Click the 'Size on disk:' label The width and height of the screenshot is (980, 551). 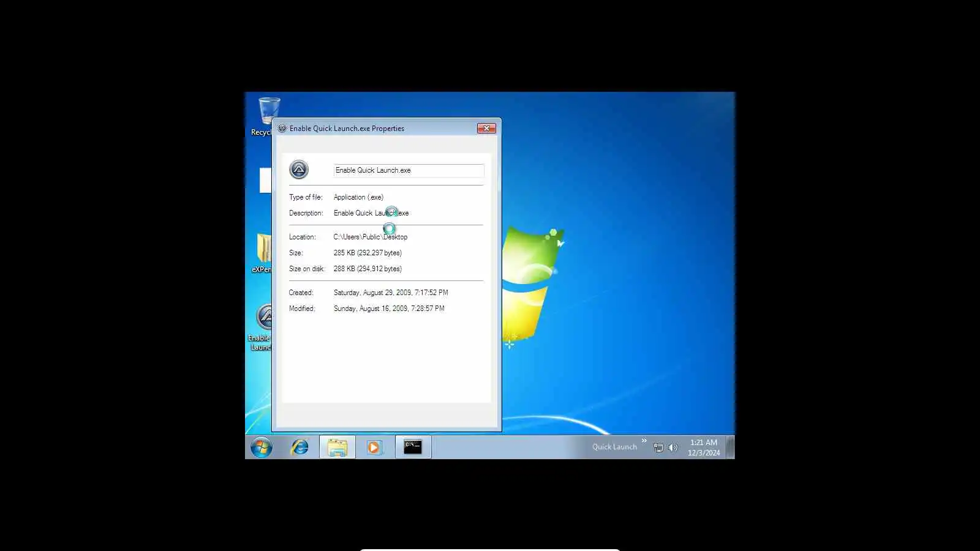click(x=306, y=269)
